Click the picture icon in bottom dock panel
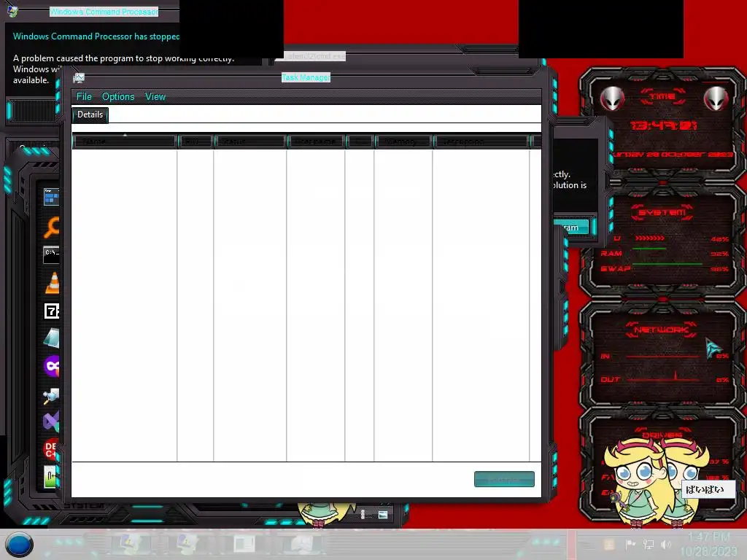Screen dimensions: 747x560 tap(383, 514)
